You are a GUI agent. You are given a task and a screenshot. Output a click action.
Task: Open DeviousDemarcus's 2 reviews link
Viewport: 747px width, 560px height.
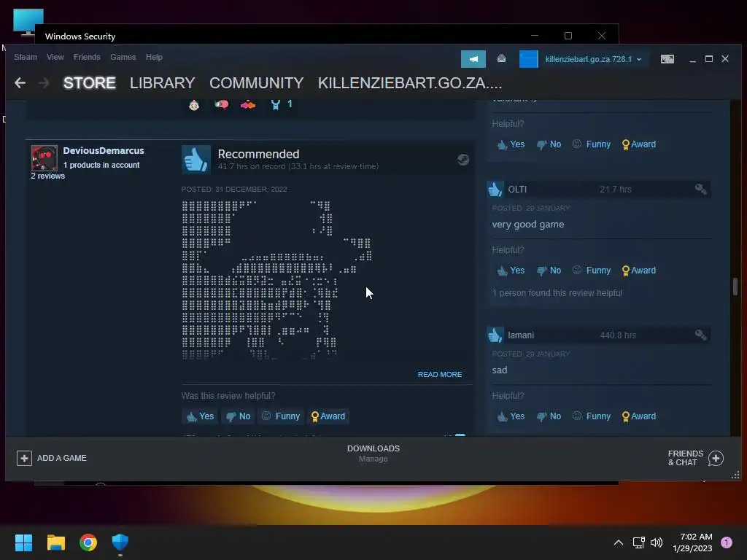pyautogui.click(x=47, y=176)
